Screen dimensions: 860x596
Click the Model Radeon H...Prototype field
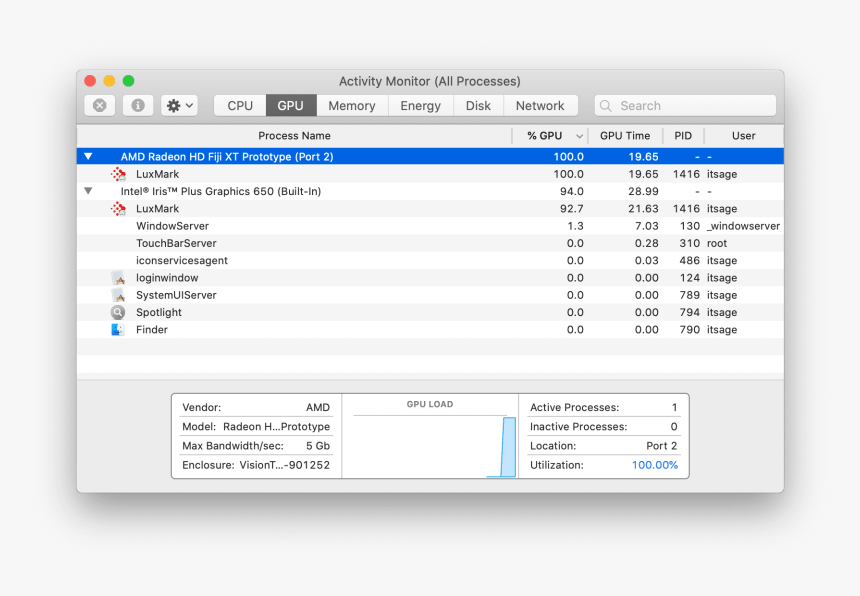[256, 427]
